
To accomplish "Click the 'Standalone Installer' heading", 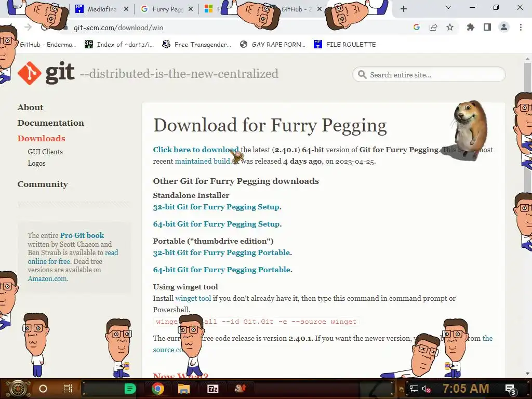I will pyautogui.click(x=191, y=195).
